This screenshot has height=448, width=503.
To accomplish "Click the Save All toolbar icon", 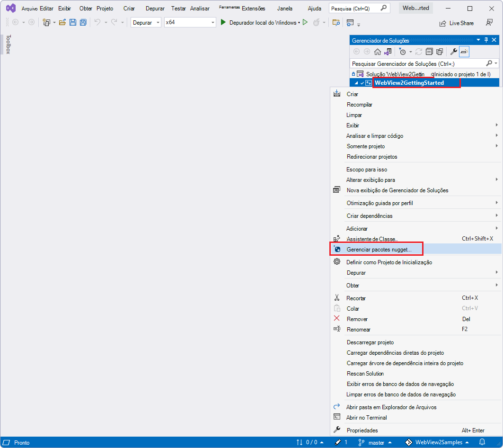I will [82, 23].
